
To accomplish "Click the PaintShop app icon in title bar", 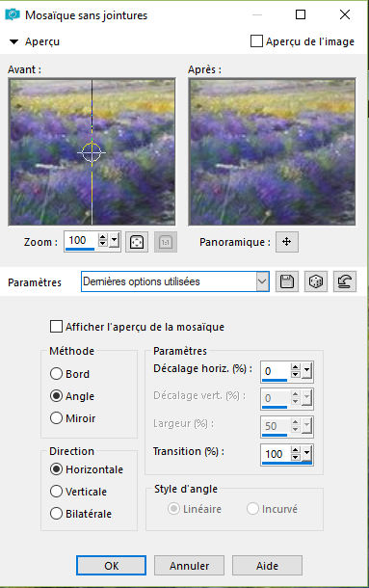I will (x=12, y=15).
